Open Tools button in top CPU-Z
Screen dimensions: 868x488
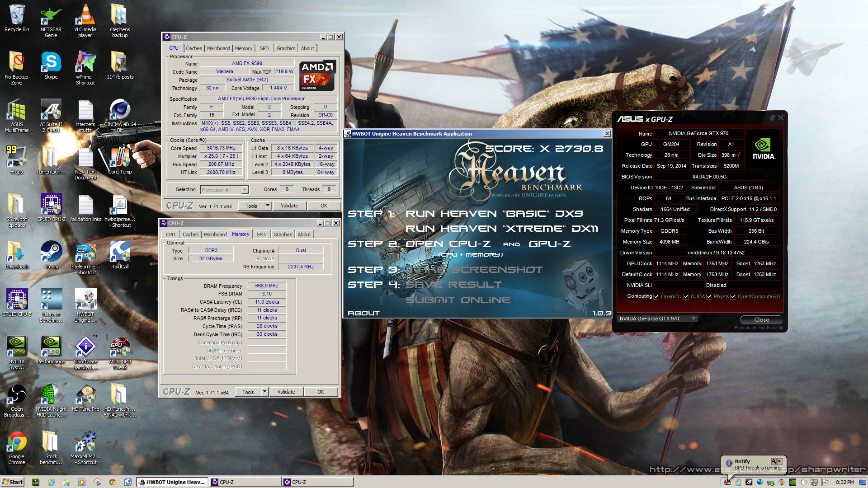point(251,206)
